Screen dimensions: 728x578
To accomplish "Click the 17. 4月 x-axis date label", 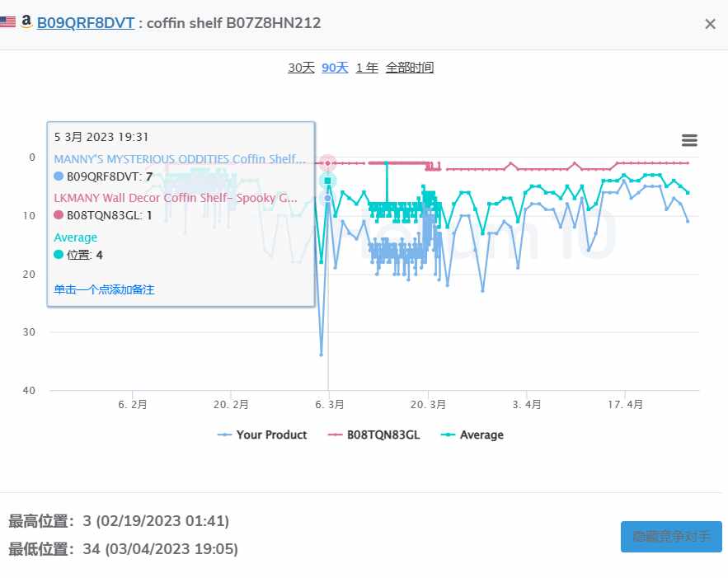I will (626, 405).
